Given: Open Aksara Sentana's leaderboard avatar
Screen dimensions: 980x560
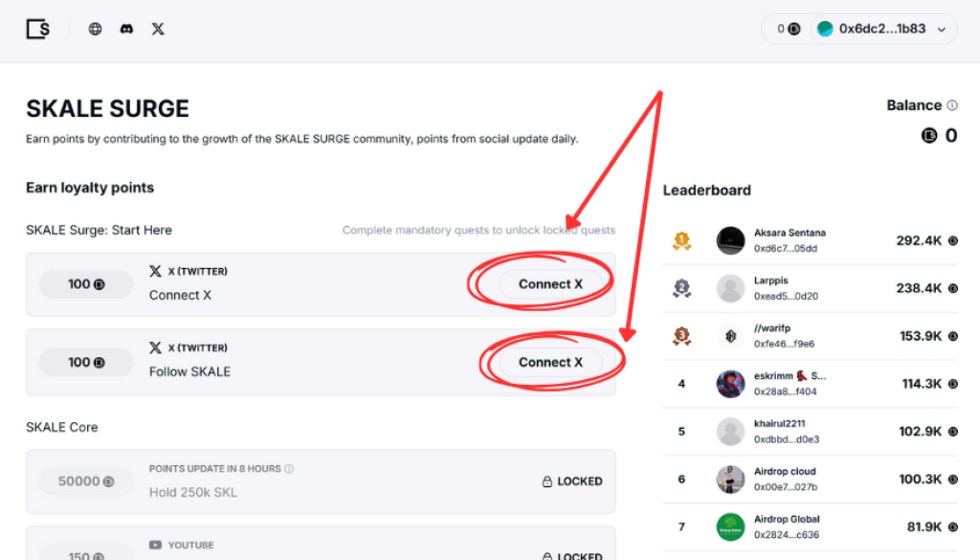Looking at the screenshot, I should click(731, 240).
